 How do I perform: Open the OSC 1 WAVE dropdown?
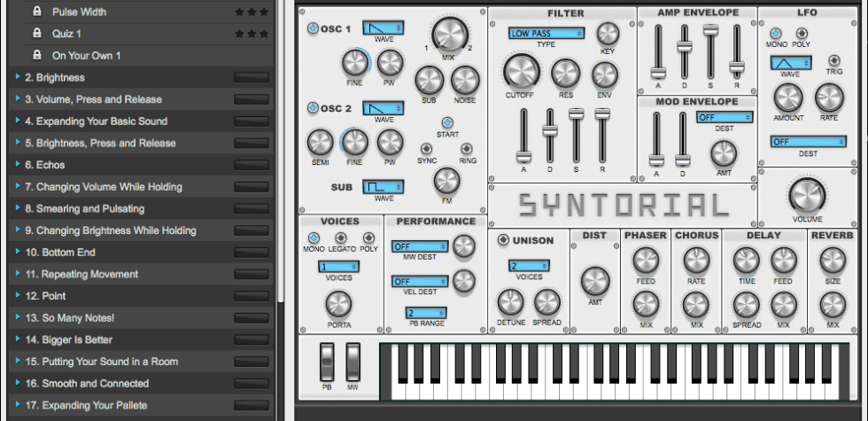383,27
